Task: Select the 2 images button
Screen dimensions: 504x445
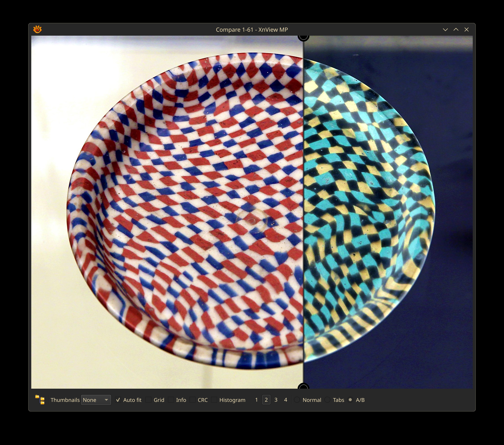Action: 266,400
